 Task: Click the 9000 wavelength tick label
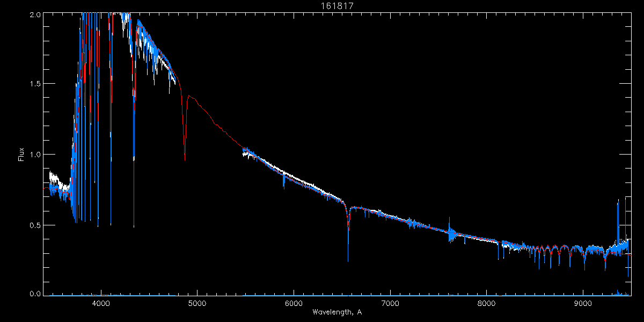[x=583, y=304]
